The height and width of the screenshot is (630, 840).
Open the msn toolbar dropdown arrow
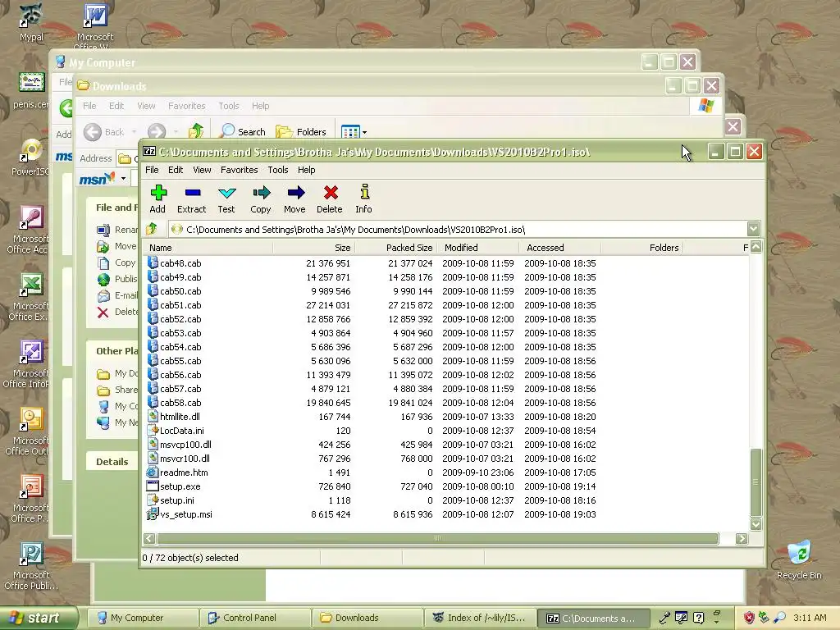pos(123,178)
